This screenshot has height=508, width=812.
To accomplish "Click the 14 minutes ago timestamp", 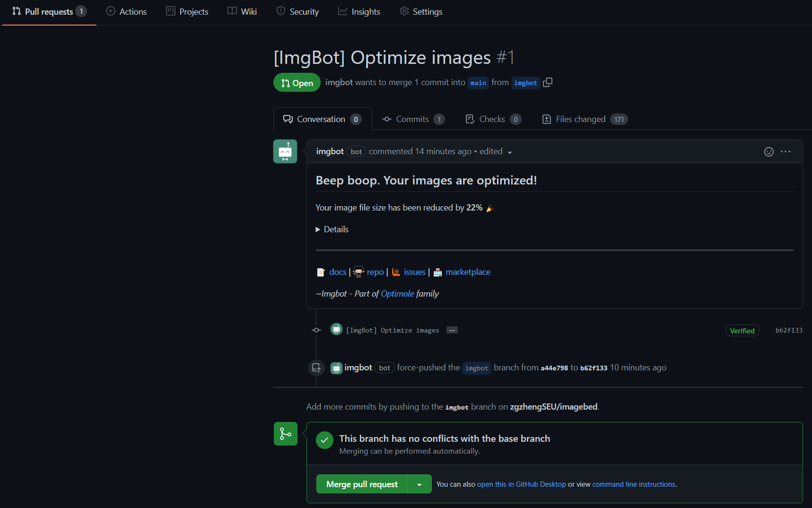I will 444,151.
